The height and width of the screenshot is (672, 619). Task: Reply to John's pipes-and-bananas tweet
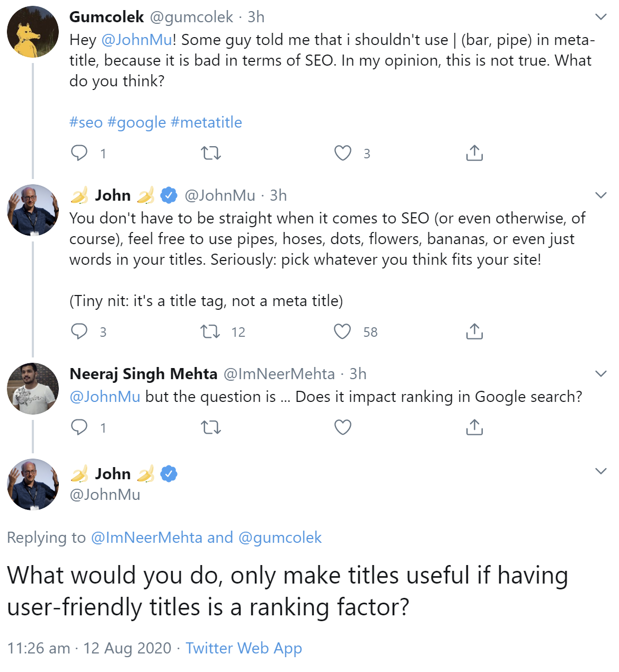[x=79, y=331]
